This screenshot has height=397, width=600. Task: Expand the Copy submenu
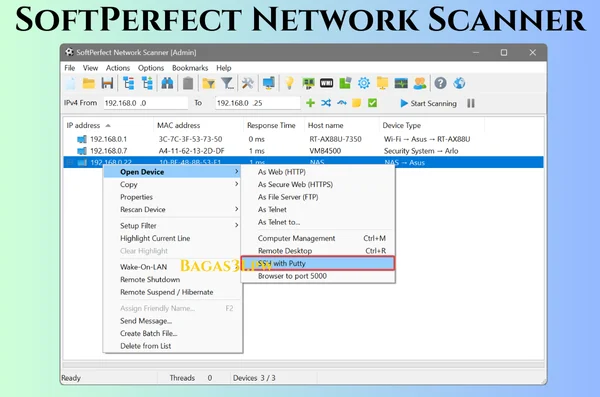172,185
